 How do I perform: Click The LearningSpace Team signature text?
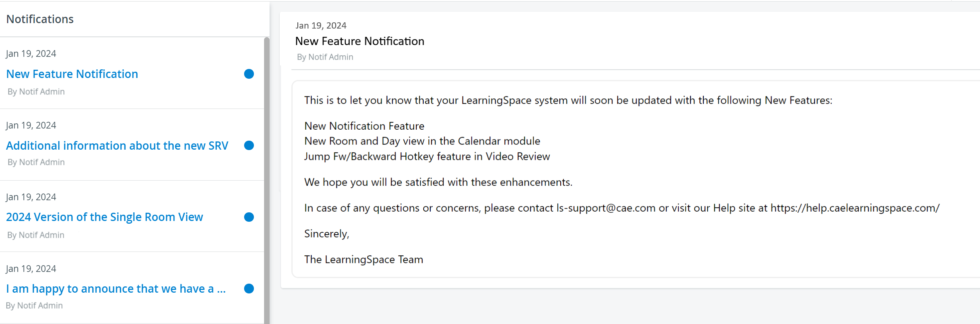click(363, 259)
